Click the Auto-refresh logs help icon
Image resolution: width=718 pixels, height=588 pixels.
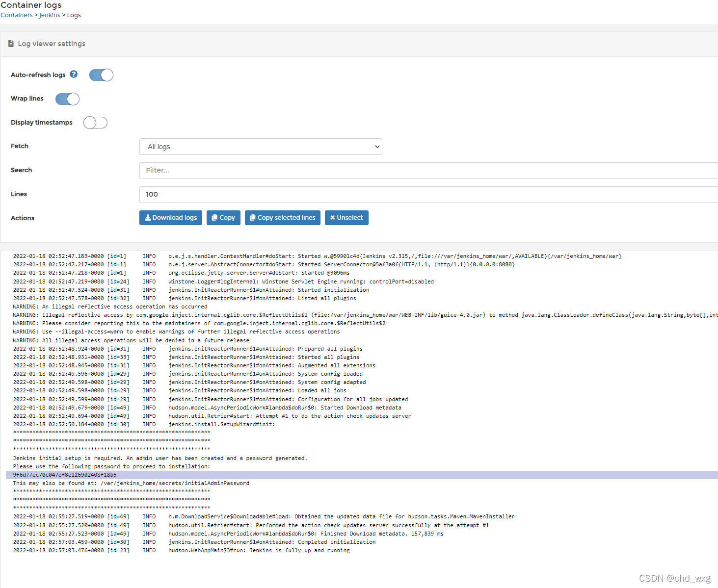pyautogui.click(x=74, y=74)
